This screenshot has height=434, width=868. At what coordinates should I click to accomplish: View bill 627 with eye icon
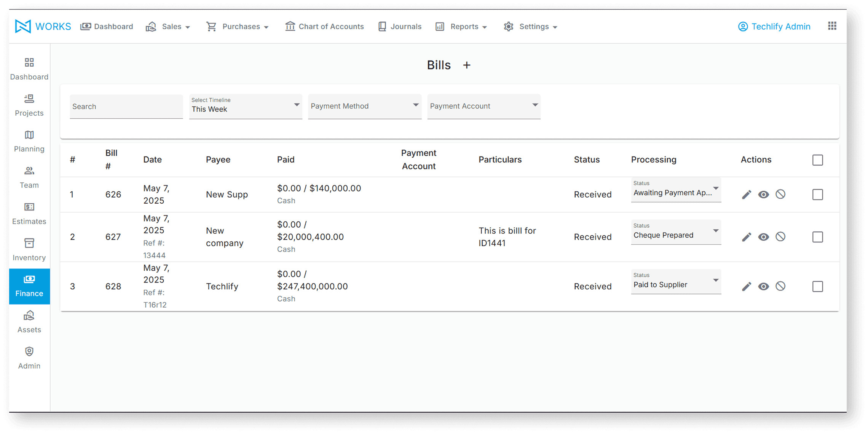coord(763,237)
